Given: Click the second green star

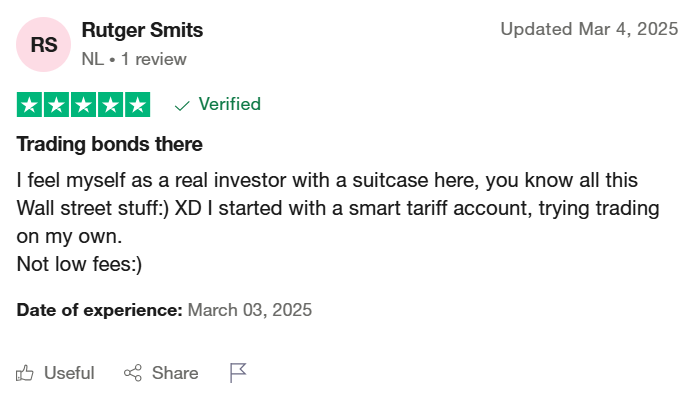Looking at the screenshot, I should click(x=56, y=105).
